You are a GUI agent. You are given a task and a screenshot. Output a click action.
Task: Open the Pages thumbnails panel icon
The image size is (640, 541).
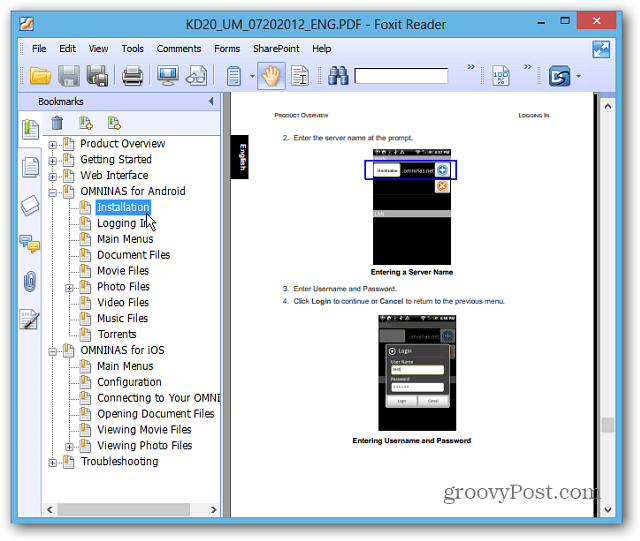coord(30,167)
